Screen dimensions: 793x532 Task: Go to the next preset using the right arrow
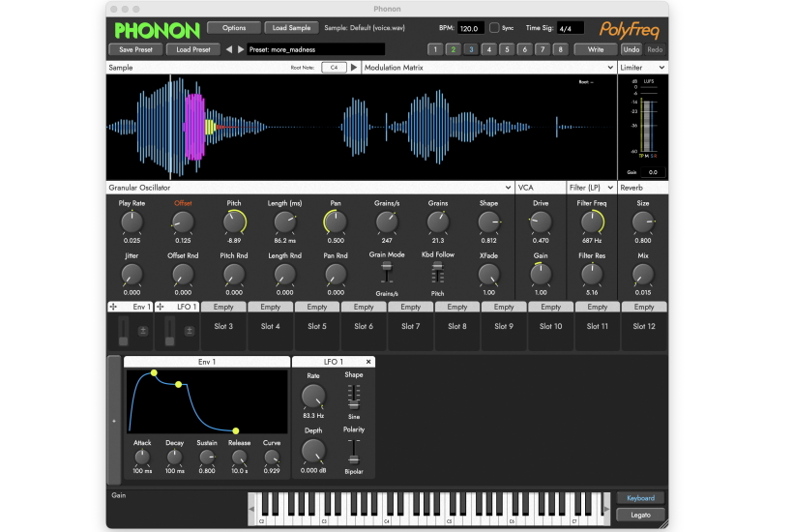pyautogui.click(x=241, y=49)
